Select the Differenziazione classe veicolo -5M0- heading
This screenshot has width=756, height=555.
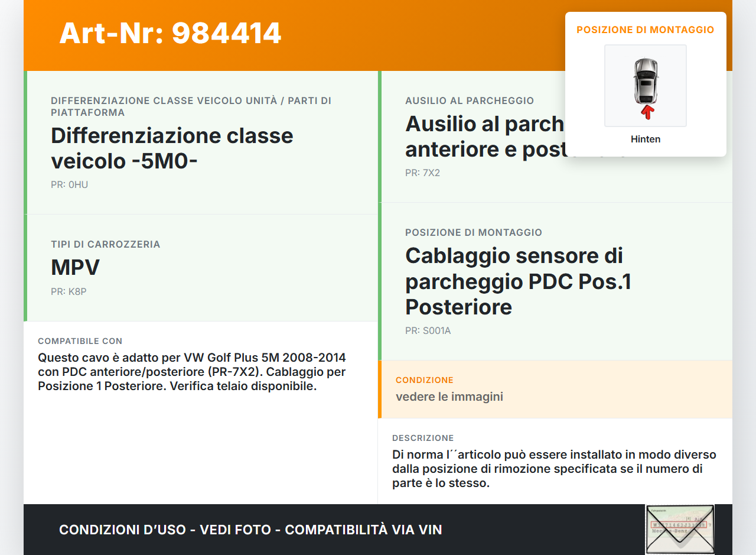click(172, 148)
